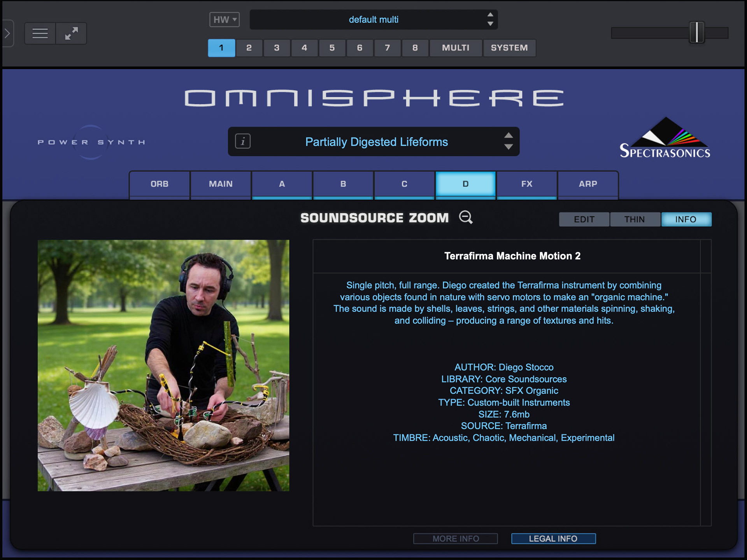Click the Omnisphere title logo
Viewport: 747px width, 560px height.
373,98
